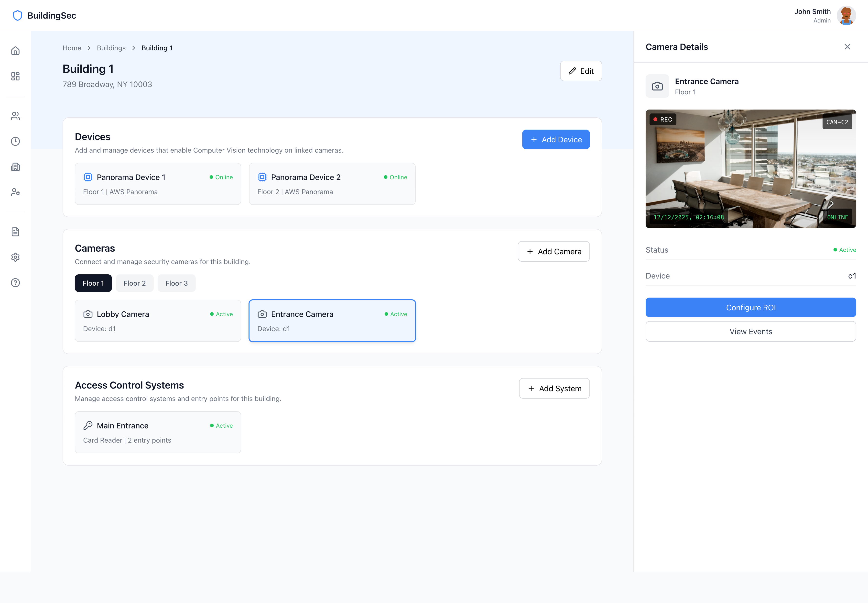Select the Lobby Camera card
This screenshot has height=603, width=868.
coord(158,321)
